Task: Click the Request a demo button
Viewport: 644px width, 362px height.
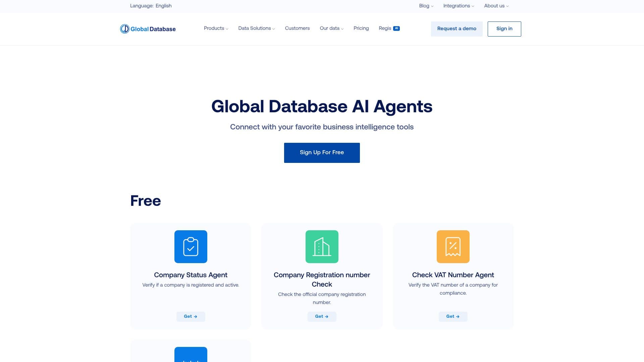Action: coord(457,29)
